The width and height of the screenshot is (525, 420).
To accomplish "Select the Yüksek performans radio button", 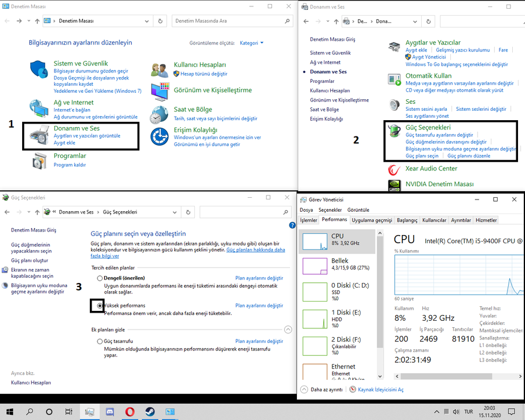I will click(x=100, y=306).
